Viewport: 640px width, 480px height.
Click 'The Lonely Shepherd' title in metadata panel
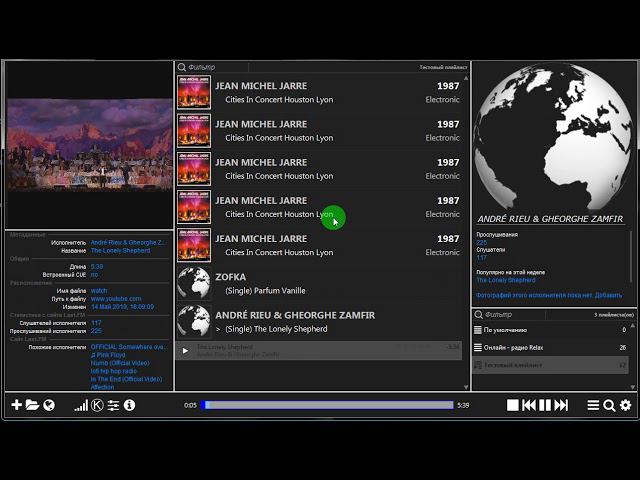tap(120, 251)
